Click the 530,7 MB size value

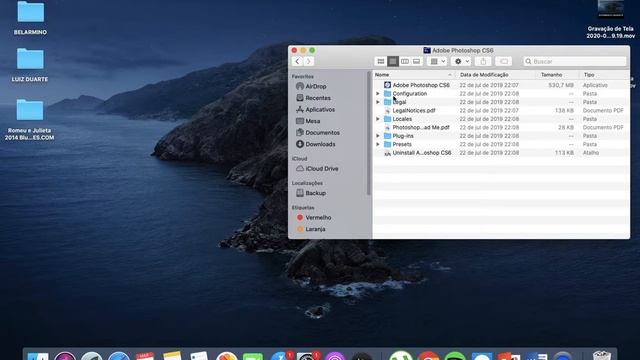(x=561, y=85)
